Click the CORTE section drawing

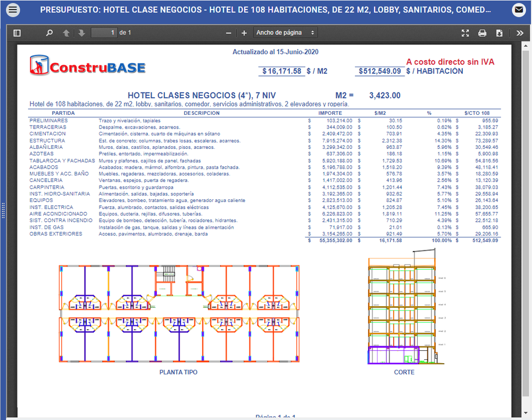(x=406, y=306)
